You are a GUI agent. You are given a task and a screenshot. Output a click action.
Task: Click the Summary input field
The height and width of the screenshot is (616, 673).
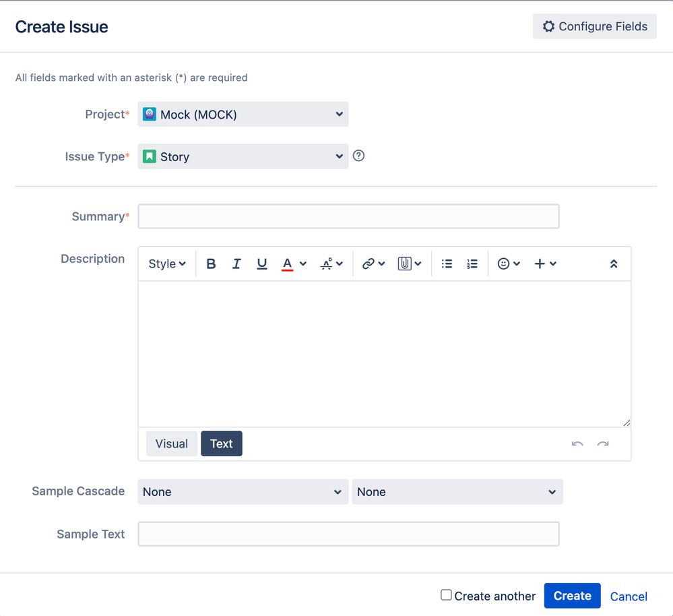(x=348, y=216)
